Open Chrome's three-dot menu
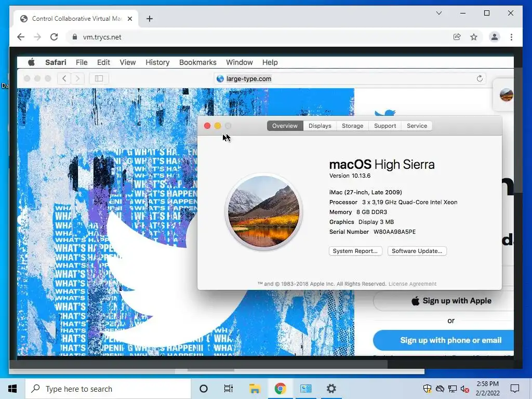The image size is (532, 399). click(511, 37)
